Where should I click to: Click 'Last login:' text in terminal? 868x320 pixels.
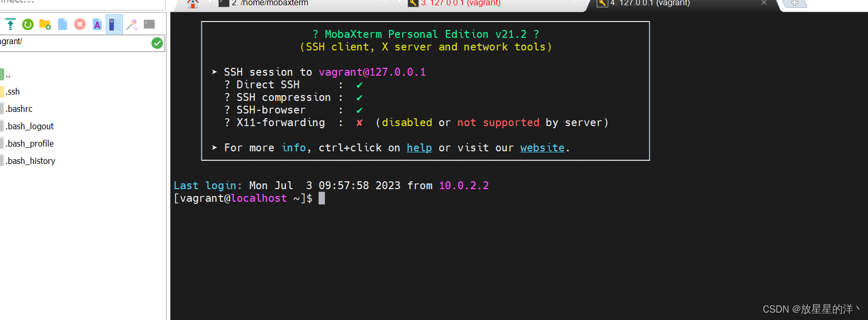click(x=208, y=185)
